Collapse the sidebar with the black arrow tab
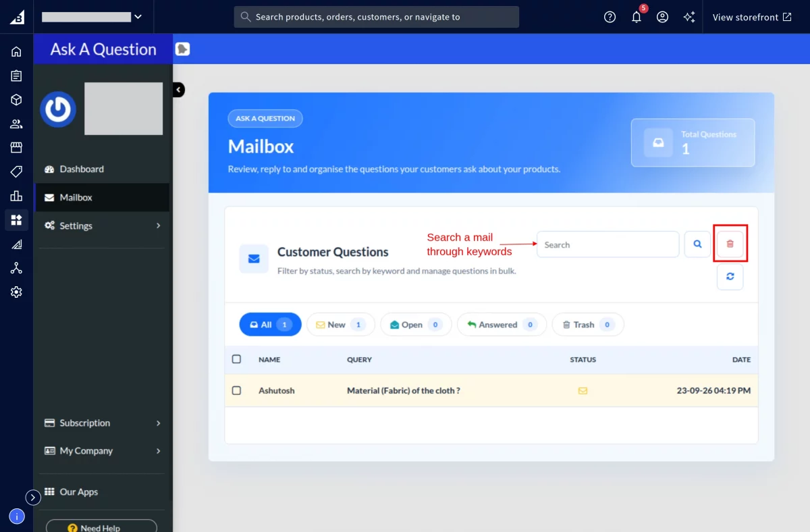This screenshot has height=532, width=810. 178,89
